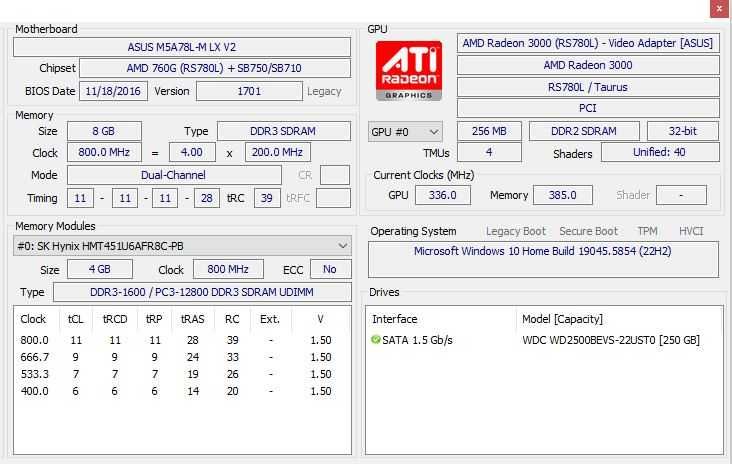Expand the SK Hynix memory module dropdown
This screenshot has width=732, height=464.
pos(182,246)
